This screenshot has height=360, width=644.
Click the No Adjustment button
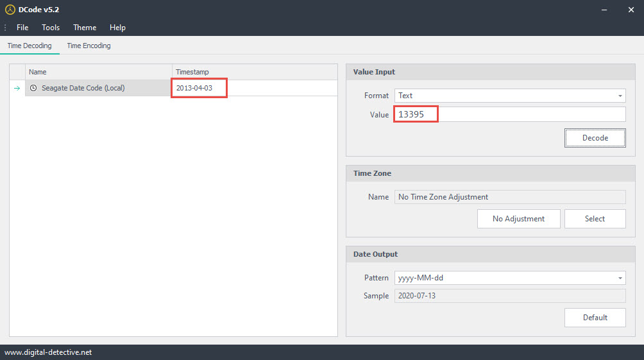[x=518, y=219]
